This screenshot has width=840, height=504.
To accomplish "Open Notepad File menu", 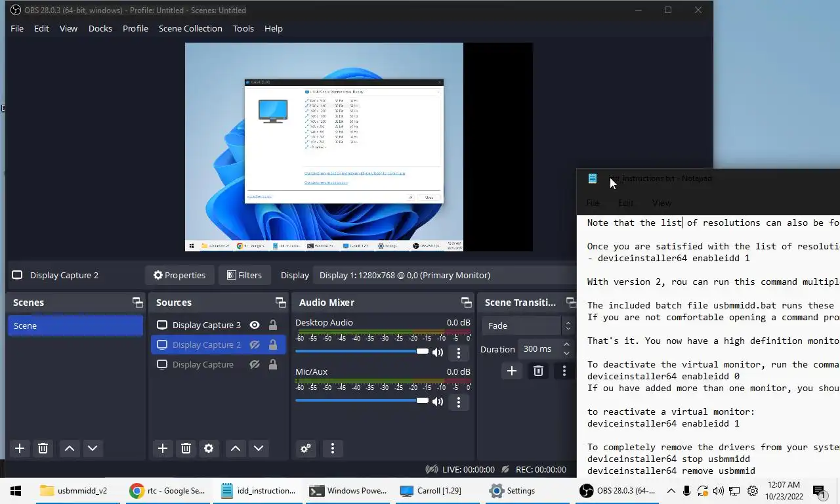I will (593, 203).
